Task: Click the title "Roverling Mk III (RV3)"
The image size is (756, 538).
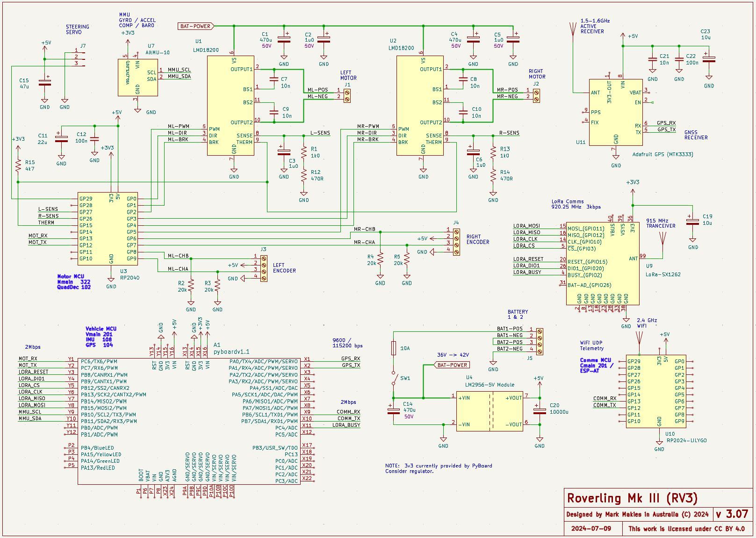Action: [632, 498]
